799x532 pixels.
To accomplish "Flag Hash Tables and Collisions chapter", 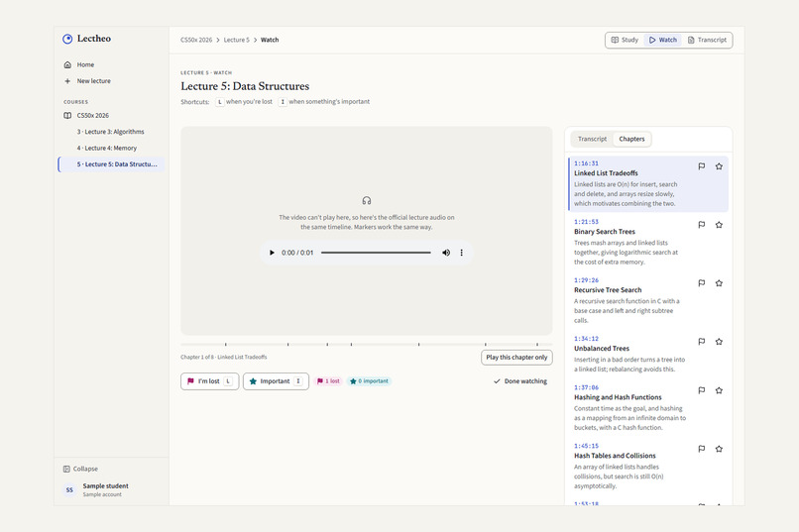I will click(702, 449).
